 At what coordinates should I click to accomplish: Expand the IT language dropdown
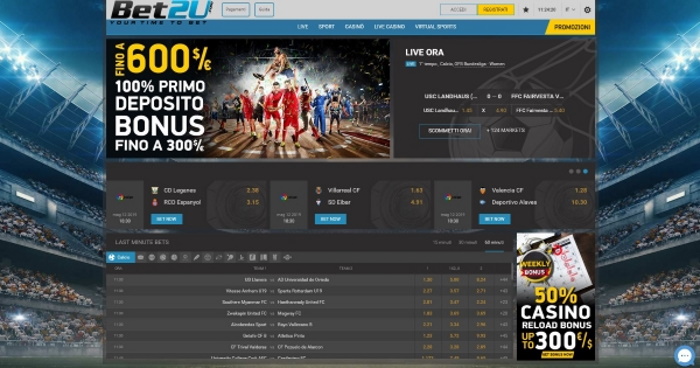tap(570, 9)
